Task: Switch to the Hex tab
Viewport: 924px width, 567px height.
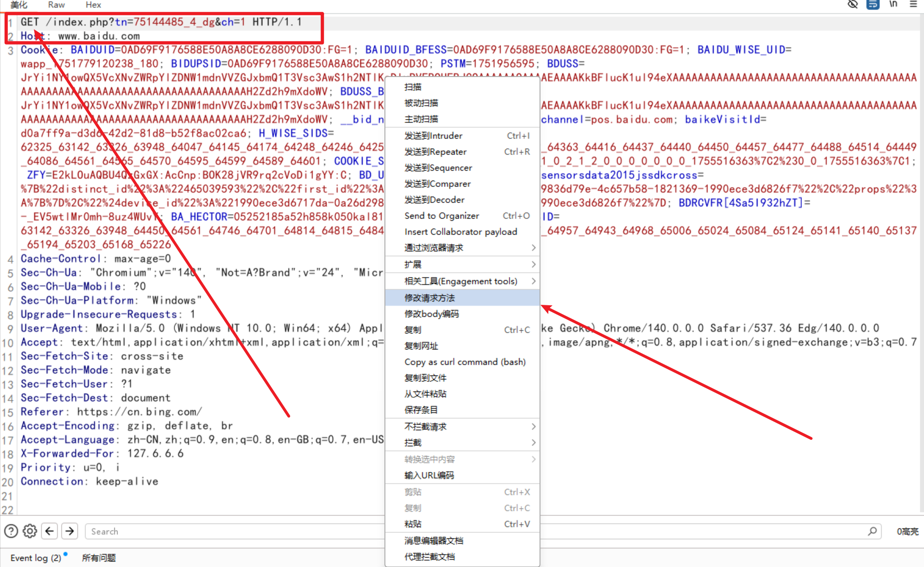Action: coord(92,5)
